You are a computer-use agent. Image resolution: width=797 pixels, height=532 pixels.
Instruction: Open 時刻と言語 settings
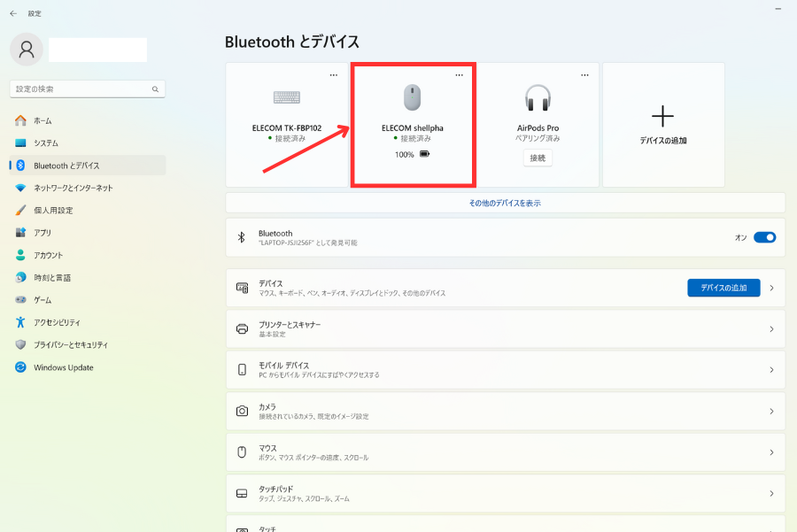click(88, 277)
